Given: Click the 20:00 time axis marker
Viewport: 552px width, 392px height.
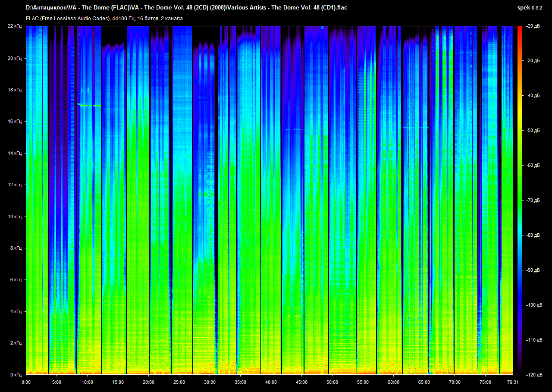Looking at the screenshot, I should (x=148, y=382).
